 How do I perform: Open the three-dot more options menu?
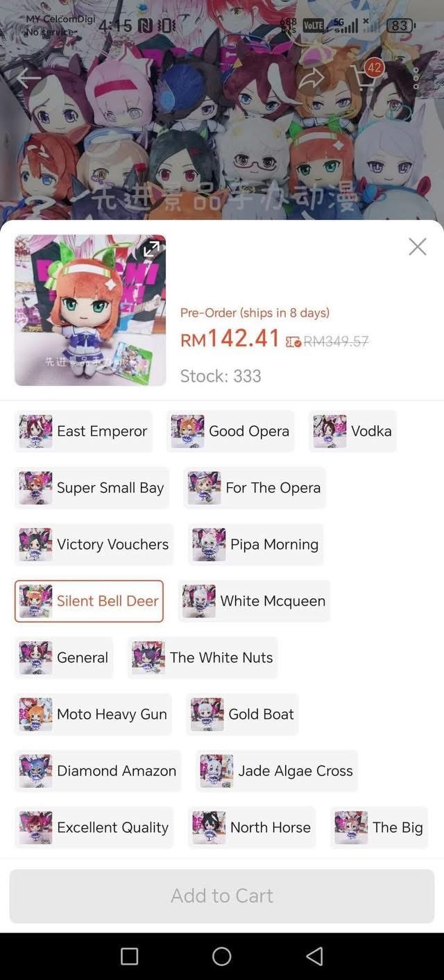pyautogui.click(x=416, y=78)
